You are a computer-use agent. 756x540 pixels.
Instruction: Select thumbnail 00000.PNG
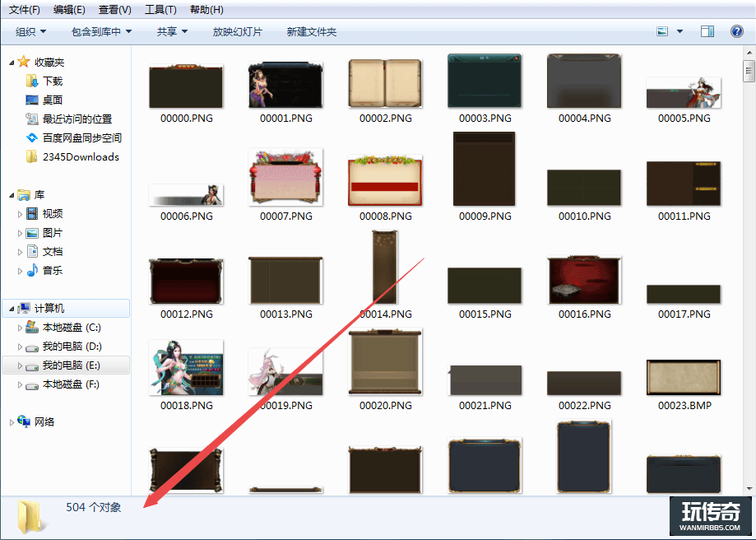186,86
